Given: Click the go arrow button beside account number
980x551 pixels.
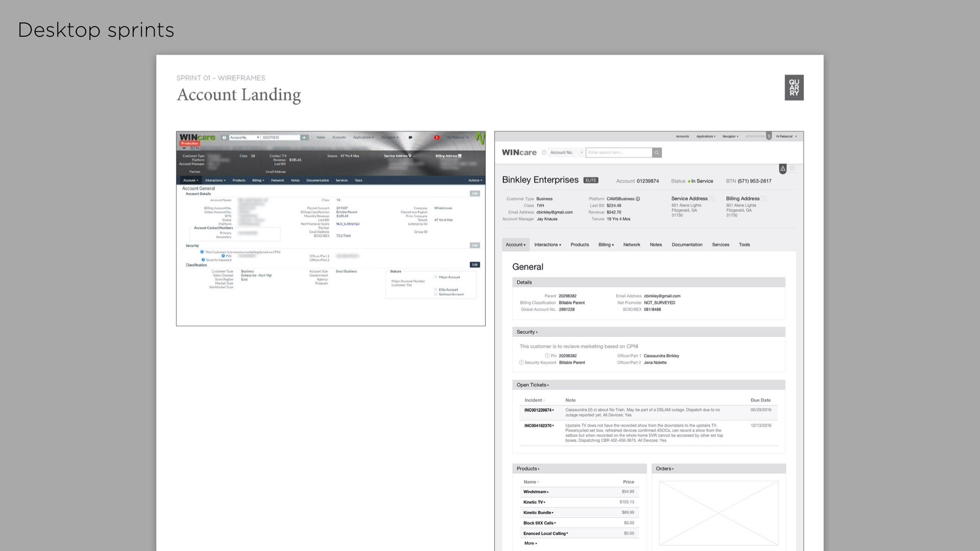Looking at the screenshot, I should click(305, 137).
